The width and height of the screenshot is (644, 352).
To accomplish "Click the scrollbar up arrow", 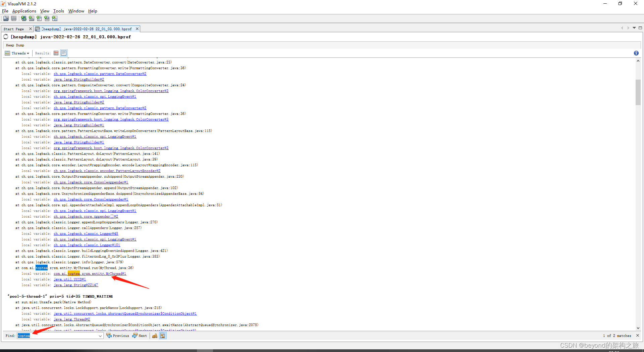I will (638, 61).
